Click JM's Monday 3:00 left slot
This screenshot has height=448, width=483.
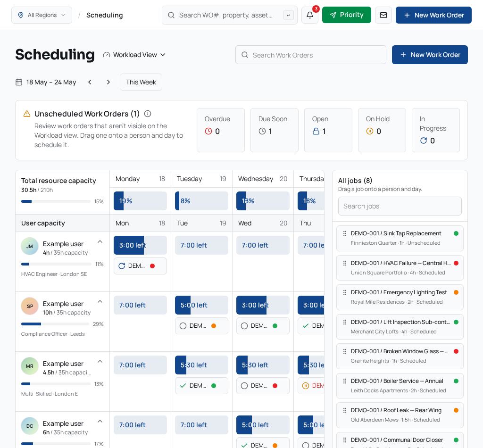pos(140,245)
